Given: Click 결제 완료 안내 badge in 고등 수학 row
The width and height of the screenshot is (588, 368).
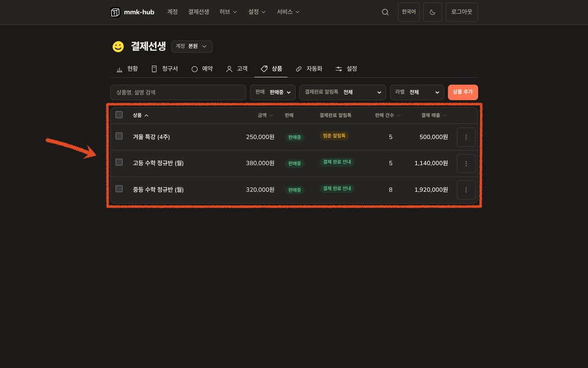Looking at the screenshot, I should 337,162.
